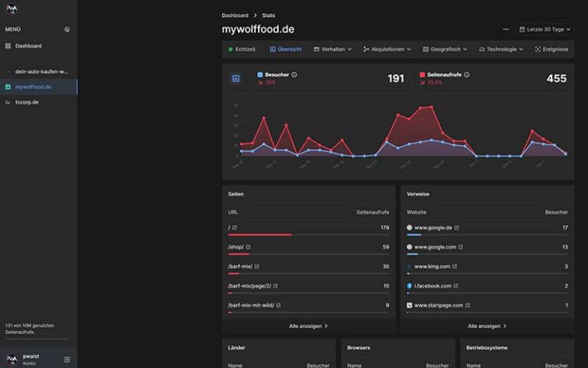Screen dimensions: 588x368
Task: Open external link icon for /barf-mix/
Action: 257,267
